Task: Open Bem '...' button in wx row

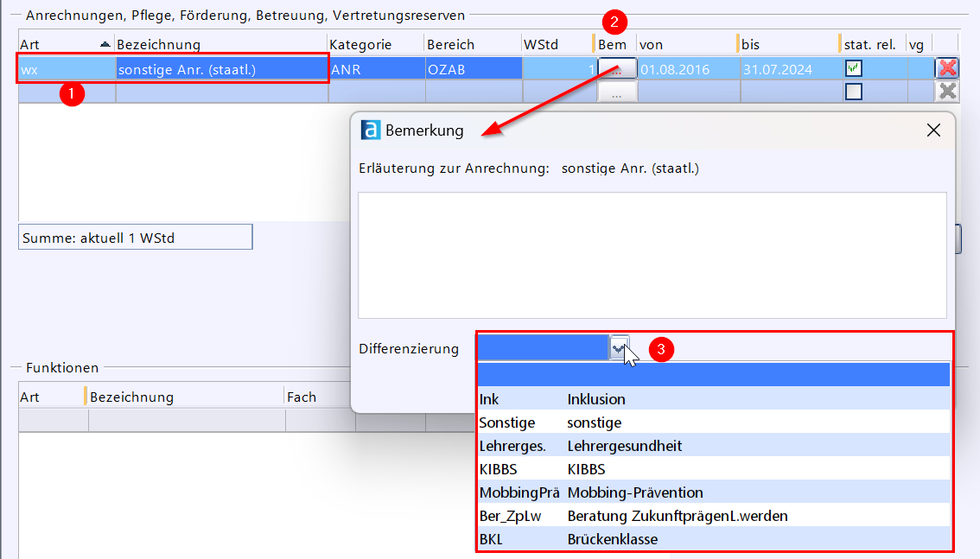Action: tap(617, 69)
